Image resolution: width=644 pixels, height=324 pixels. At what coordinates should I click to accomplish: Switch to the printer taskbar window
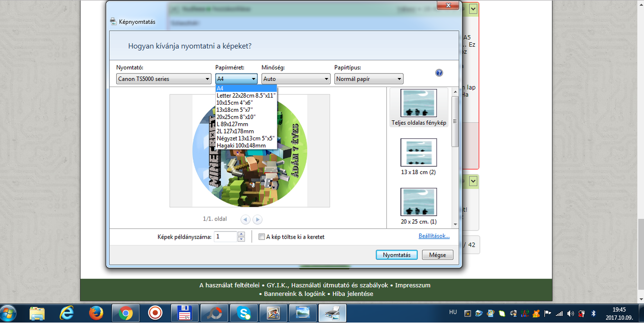pos(334,313)
